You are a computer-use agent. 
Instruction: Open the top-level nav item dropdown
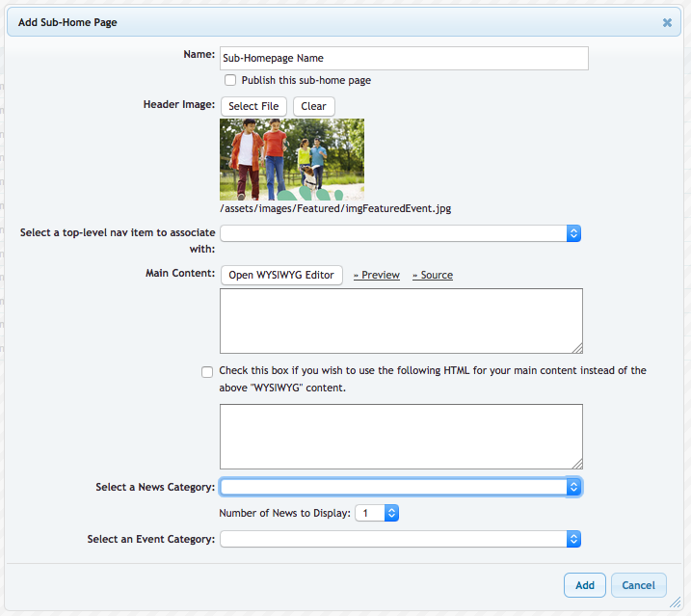[x=400, y=233]
